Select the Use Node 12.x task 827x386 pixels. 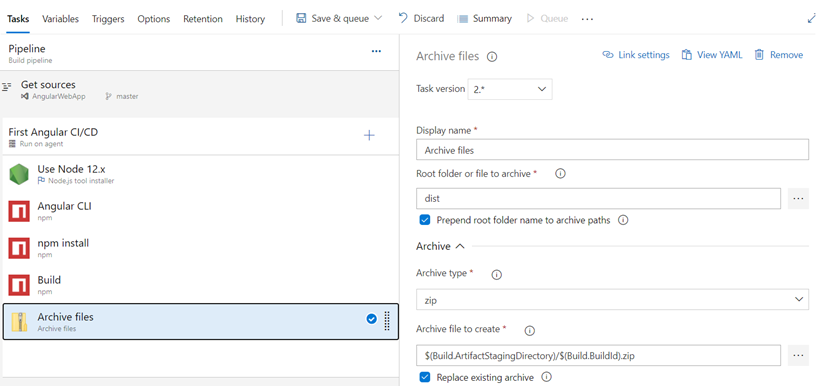[200, 174]
